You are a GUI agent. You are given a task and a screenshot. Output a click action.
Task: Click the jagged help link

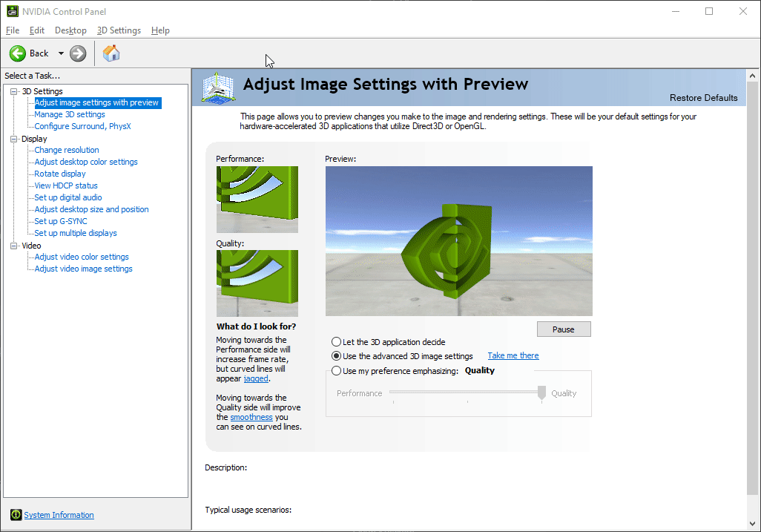(x=256, y=378)
